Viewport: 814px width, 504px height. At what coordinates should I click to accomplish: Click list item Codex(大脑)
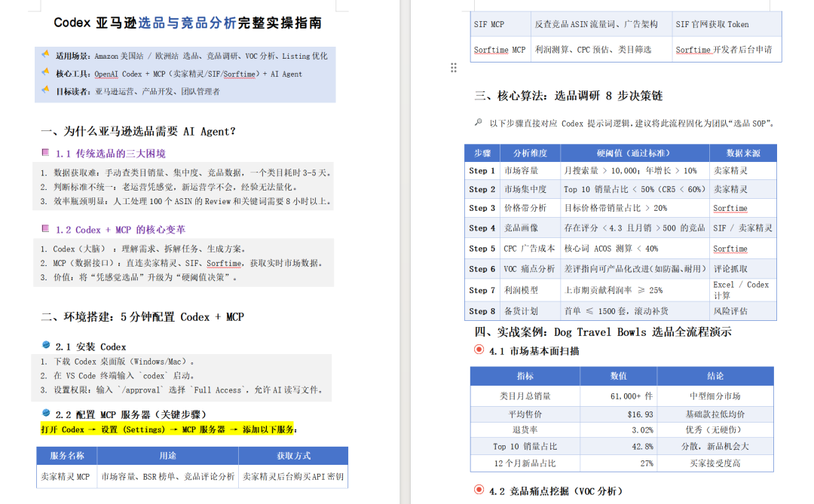(x=144, y=249)
